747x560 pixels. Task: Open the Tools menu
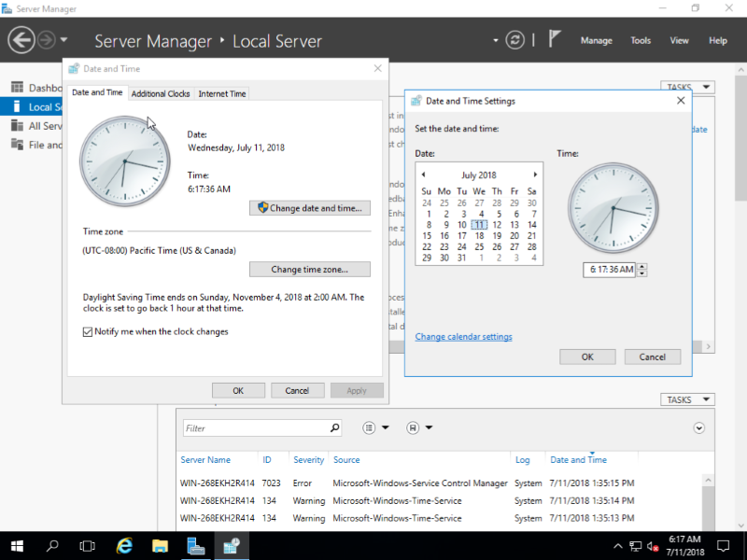(x=641, y=40)
